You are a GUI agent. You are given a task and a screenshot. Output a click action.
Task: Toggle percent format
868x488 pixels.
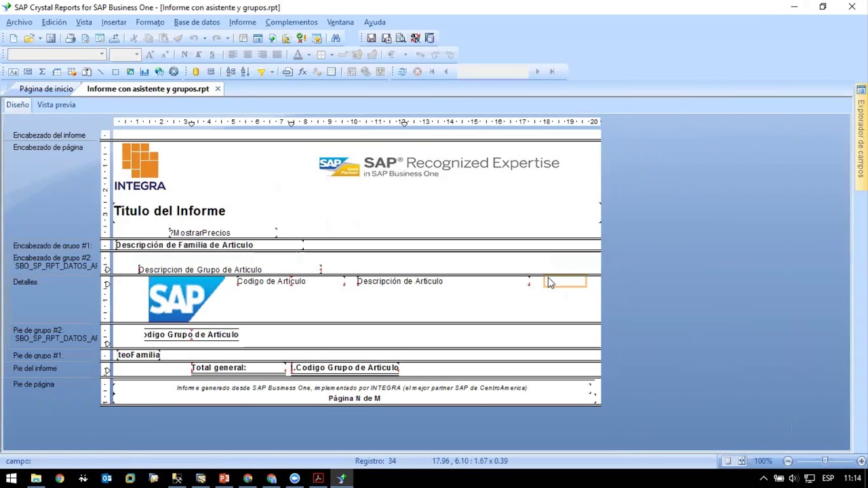[420, 54]
